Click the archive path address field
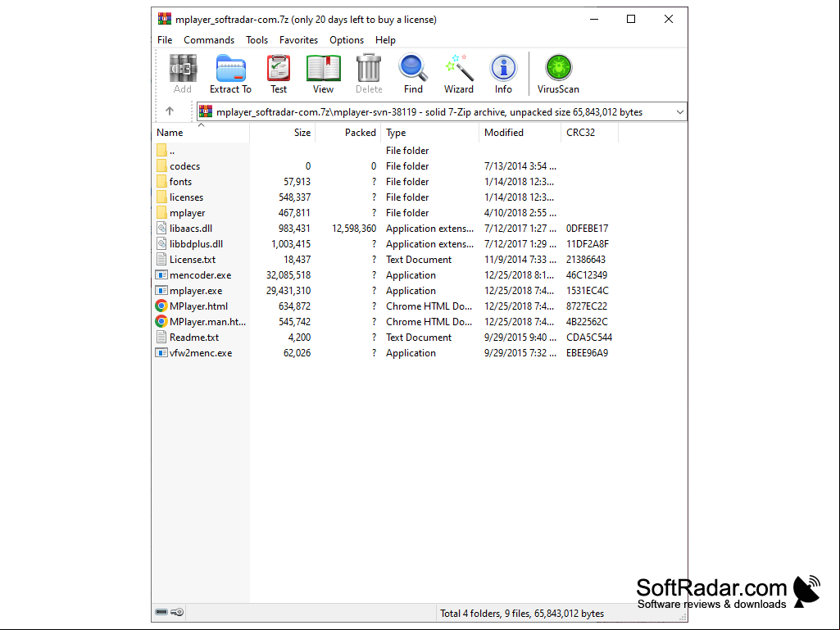Viewport: 840px width, 630px height. tap(442, 112)
